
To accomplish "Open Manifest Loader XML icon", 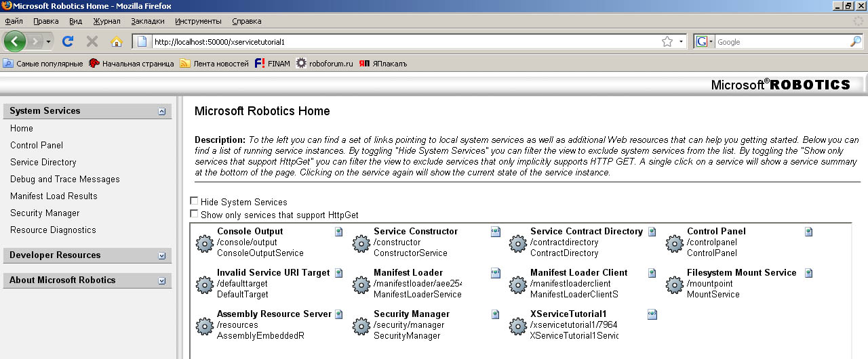I will tap(496, 273).
